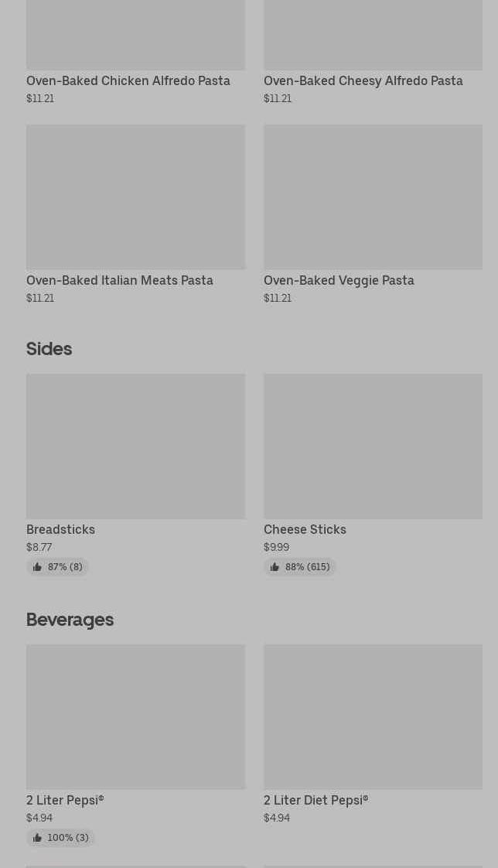This screenshot has height=868, width=498.
Task: Select the 2 Liter Pepsi image
Action: 135,717
